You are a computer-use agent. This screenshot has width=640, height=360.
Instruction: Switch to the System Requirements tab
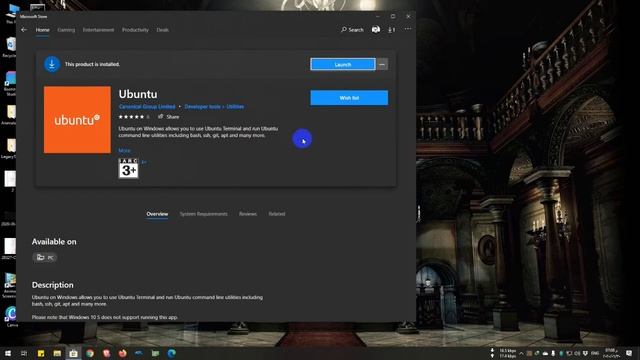click(x=204, y=214)
